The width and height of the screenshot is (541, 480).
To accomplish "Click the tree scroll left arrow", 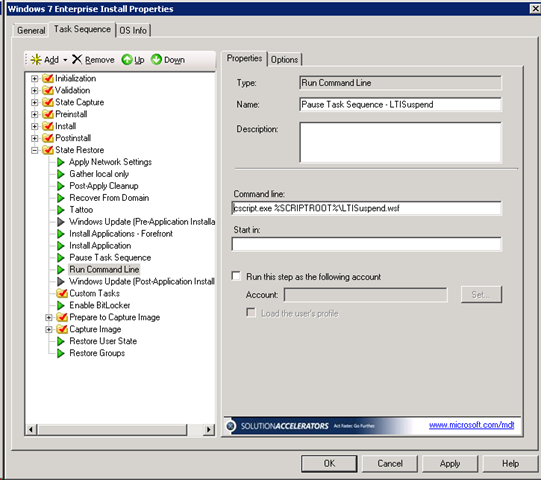I will [31, 430].
